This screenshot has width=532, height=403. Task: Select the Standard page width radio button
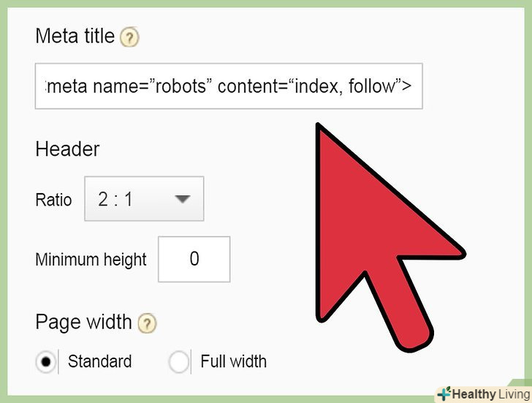[46, 361]
